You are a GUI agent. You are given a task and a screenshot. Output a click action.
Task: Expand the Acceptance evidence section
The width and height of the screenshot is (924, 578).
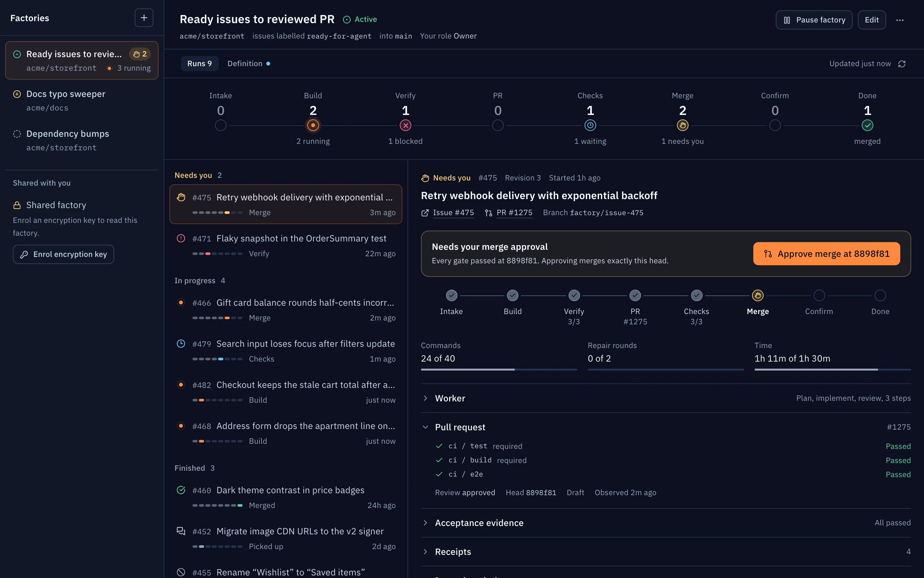click(x=665, y=522)
